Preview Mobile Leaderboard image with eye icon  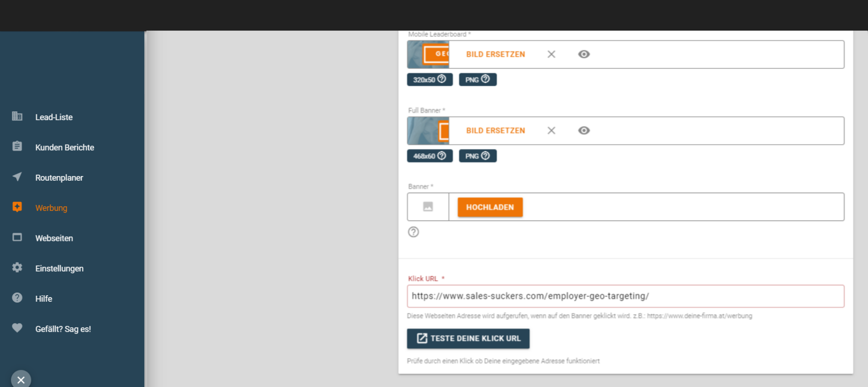(584, 54)
